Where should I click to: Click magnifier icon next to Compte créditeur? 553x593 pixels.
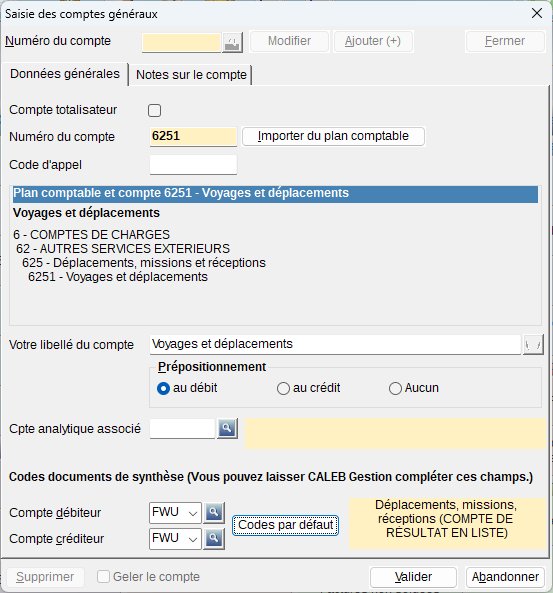point(214,539)
